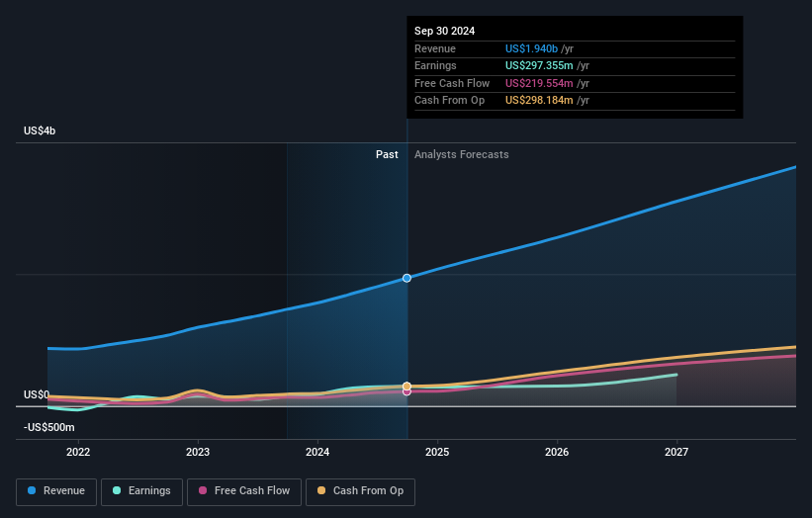Click the blue Revenue data point marker
The width and height of the screenshot is (812, 518).
click(407, 278)
